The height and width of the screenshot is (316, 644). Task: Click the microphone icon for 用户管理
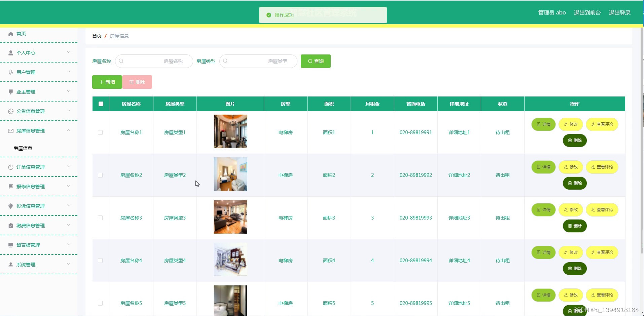pyautogui.click(x=11, y=73)
